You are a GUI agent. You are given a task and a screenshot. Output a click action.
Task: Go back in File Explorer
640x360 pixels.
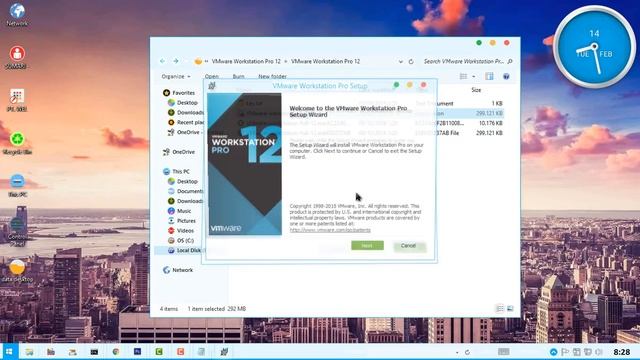[162, 61]
